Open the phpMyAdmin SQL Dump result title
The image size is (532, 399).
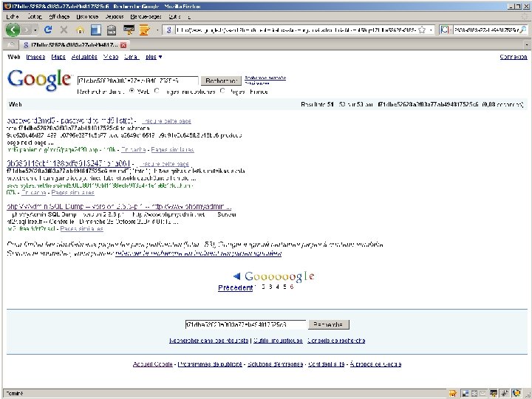(119, 207)
